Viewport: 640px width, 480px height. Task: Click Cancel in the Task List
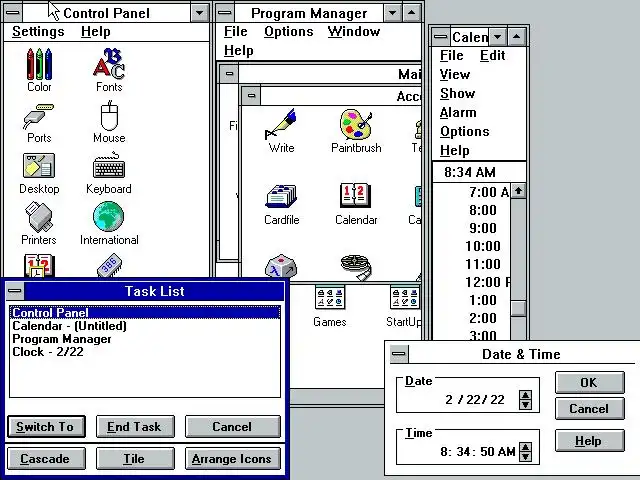point(233,427)
